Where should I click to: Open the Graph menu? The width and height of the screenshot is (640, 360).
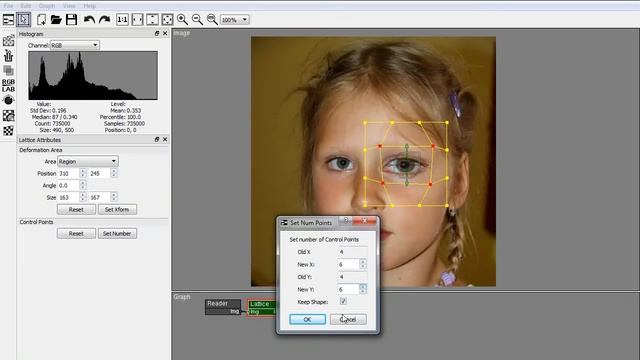47,6
